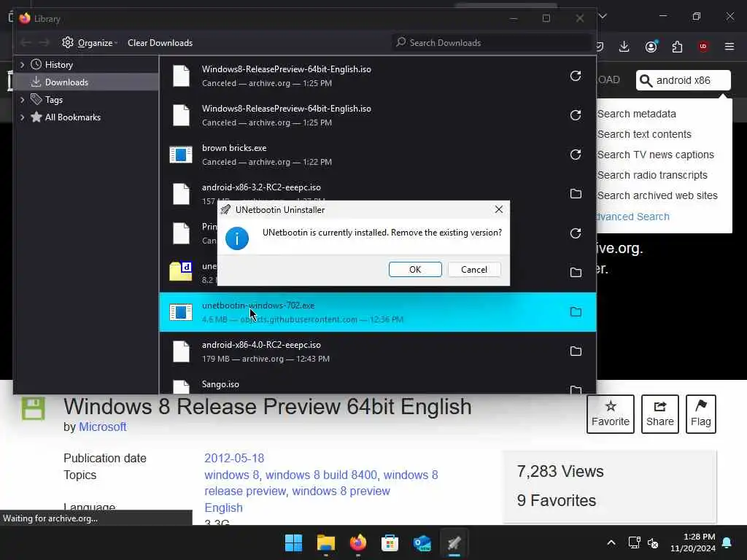Confirm removal by clicking OK in UNetbootin dialog
Image resolution: width=747 pixels, height=560 pixels.
(415, 270)
